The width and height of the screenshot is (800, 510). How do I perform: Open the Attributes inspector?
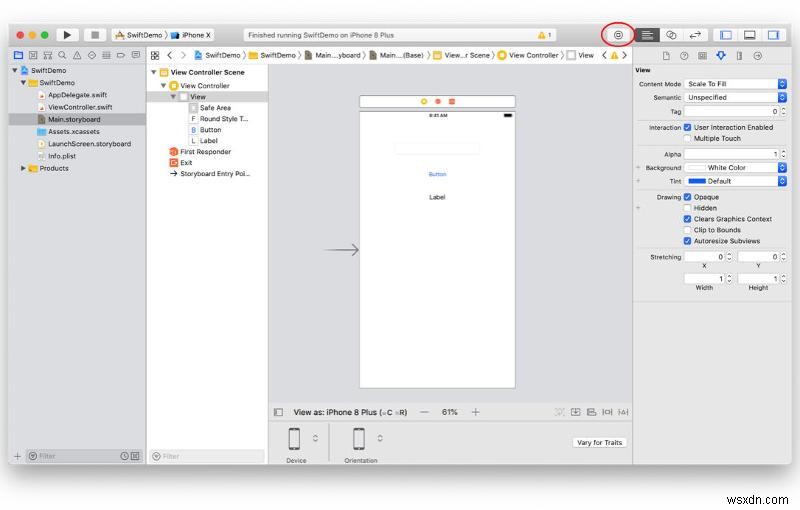(x=720, y=56)
